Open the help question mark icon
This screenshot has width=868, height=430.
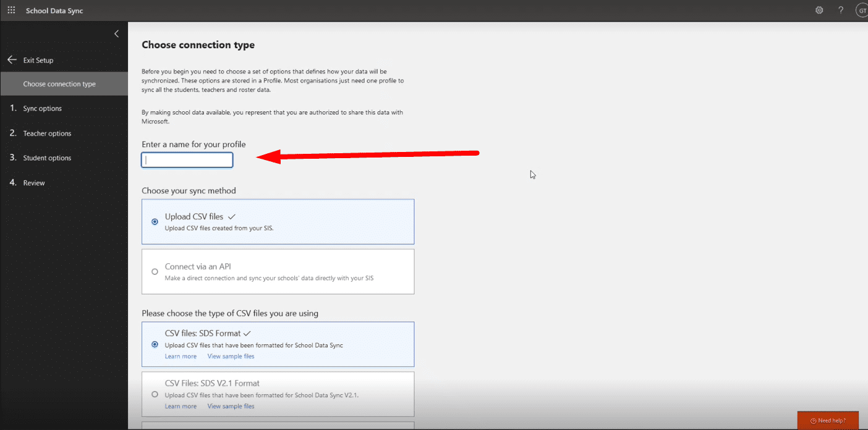point(841,11)
